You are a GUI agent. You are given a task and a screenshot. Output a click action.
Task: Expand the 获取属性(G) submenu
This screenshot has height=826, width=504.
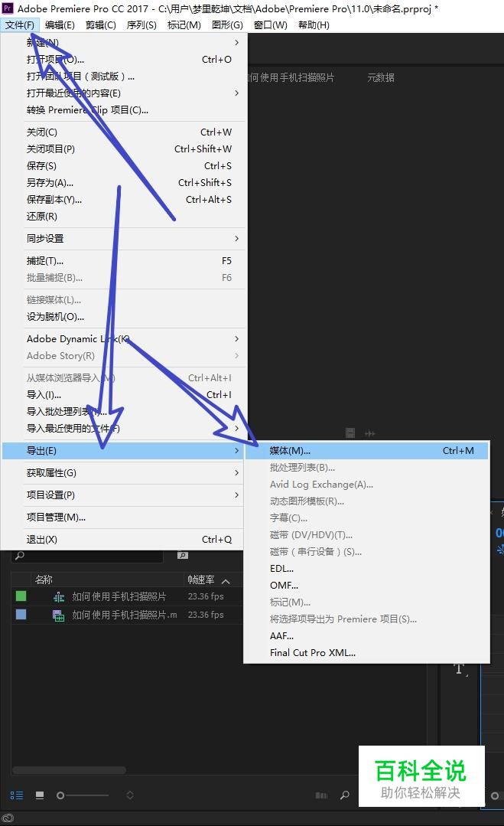click(237, 472)
